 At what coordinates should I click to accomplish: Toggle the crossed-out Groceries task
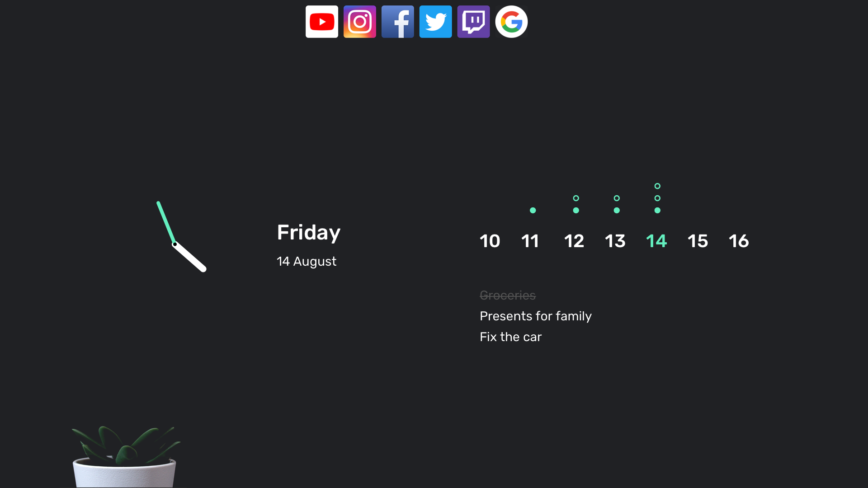pyautogui.click(x=508, y=295)
